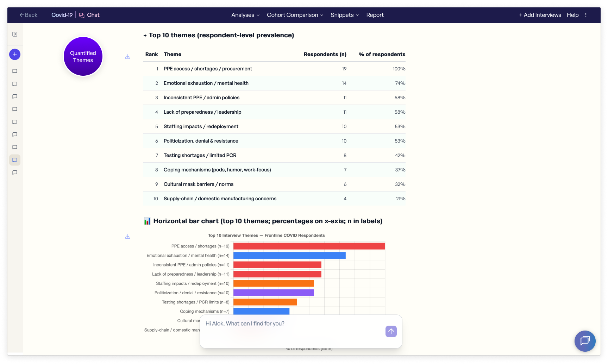Open the support chat bubble widget
Screen dimensions: 608x364
coord(585,341)
